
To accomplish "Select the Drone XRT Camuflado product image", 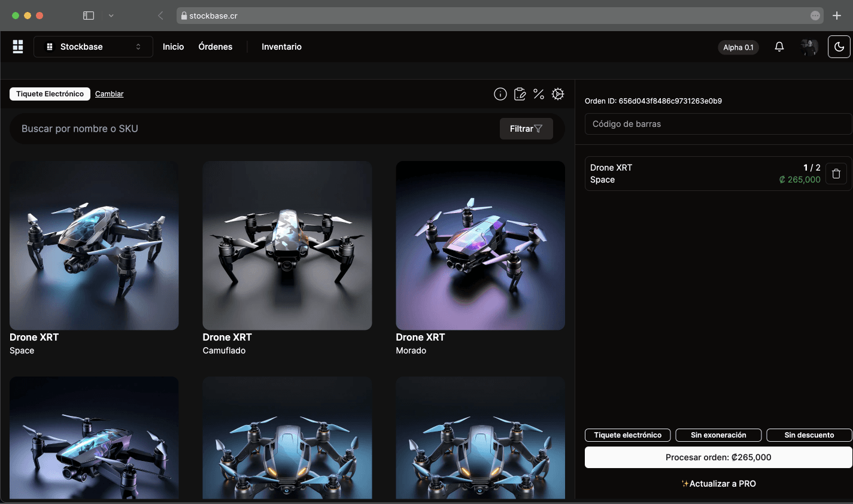I will [x=287, y=245].
